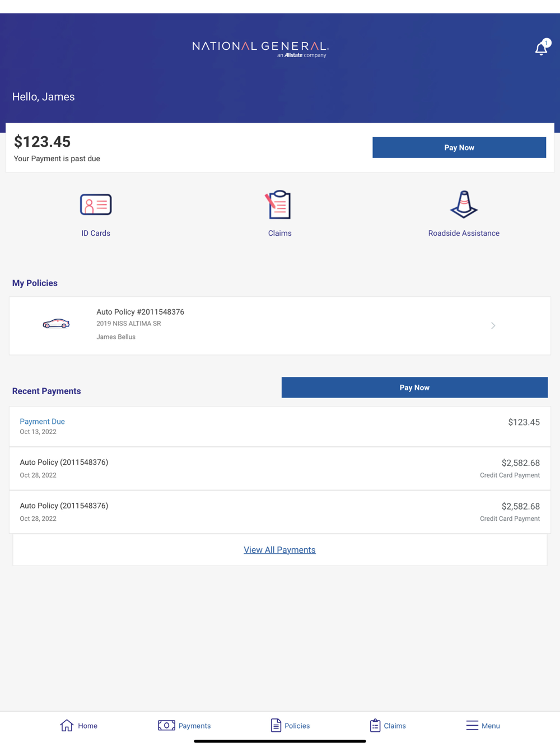Click the My Policies heading
The height and width of the screenshot is (747, 560).
[x=35, y=283]
